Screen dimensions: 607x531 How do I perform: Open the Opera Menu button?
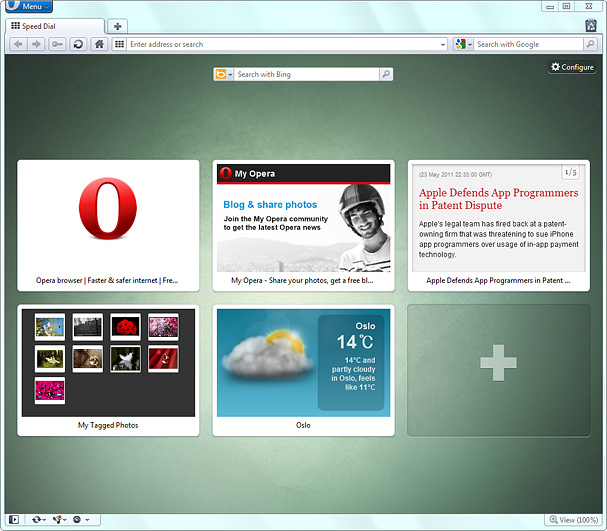pyautogui.click(x=27, y=7)
